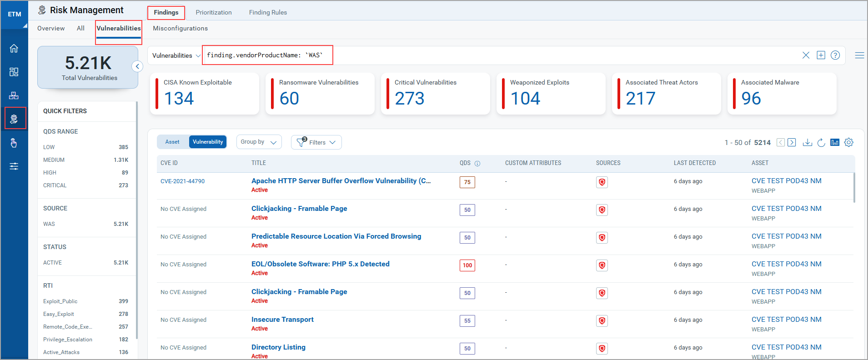Open the Finding Rules tab
The height and width of the screenshot is (360, 868).
coord(268,12)
